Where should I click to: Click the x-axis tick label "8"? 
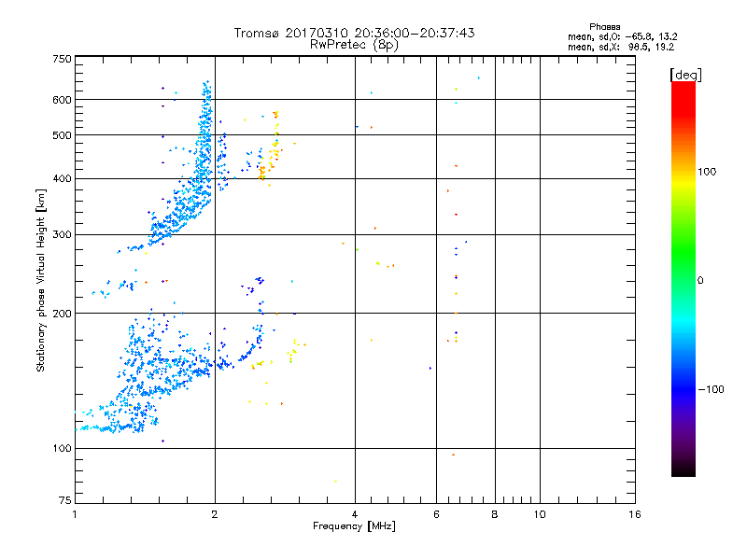click(495, 514)
